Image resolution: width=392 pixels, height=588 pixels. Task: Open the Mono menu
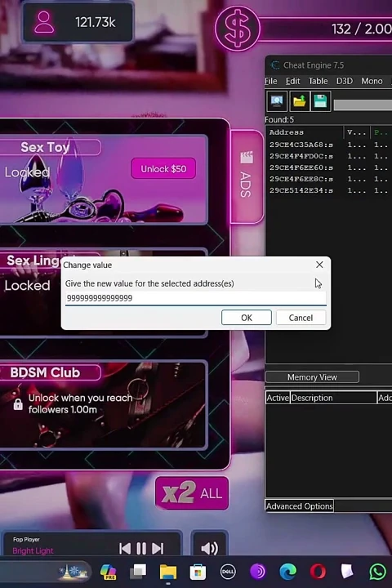coord(372,81)
